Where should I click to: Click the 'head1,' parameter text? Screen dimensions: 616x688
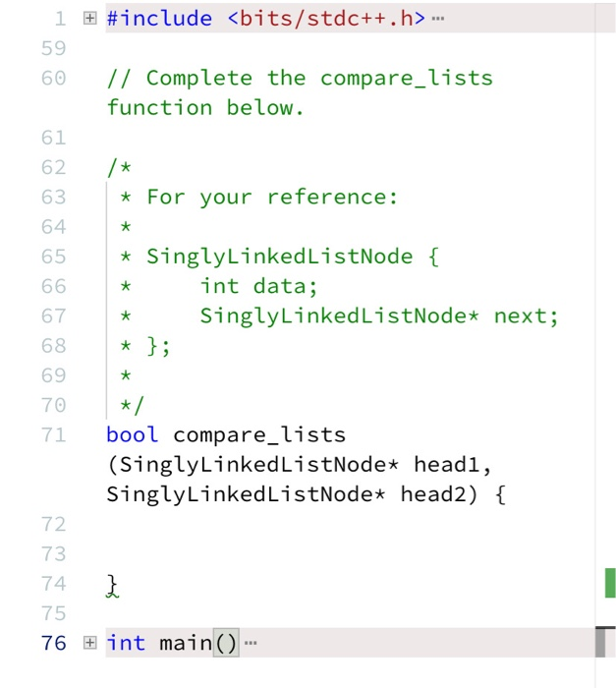pyautogui.click(x=452, y=465)
